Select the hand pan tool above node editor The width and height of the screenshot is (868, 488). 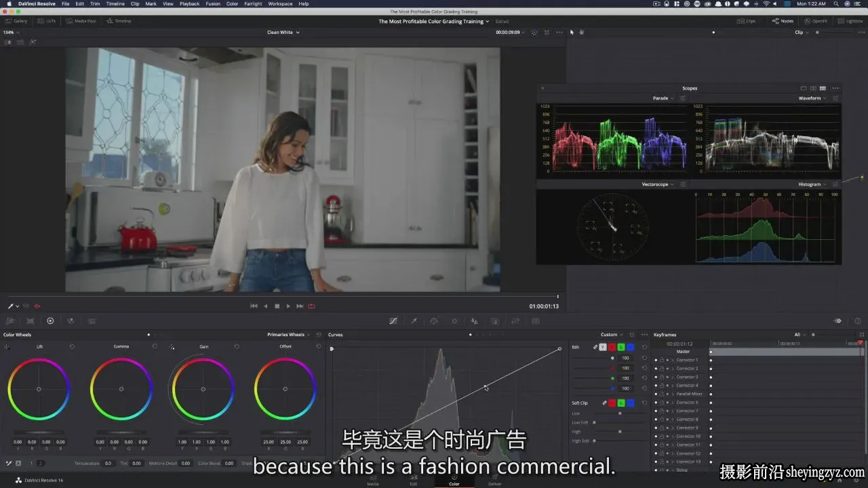(581, 32)
